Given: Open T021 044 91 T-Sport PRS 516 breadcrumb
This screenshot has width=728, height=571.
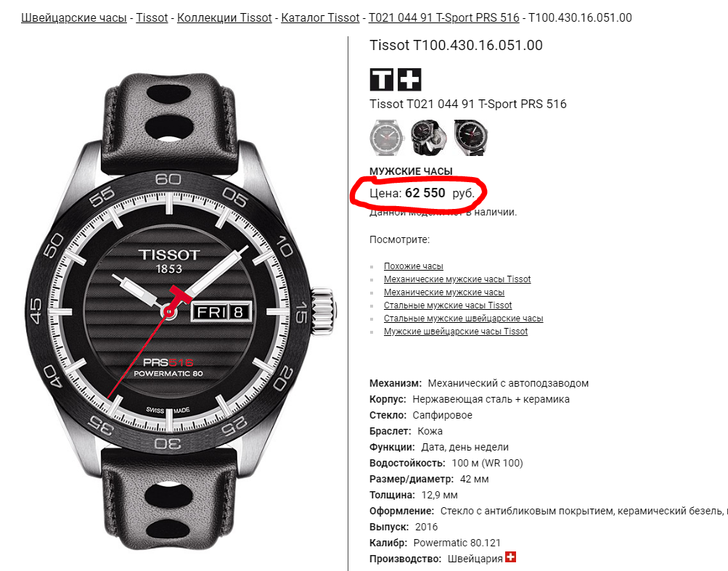Looking at the screenshot, I should 444,17.
